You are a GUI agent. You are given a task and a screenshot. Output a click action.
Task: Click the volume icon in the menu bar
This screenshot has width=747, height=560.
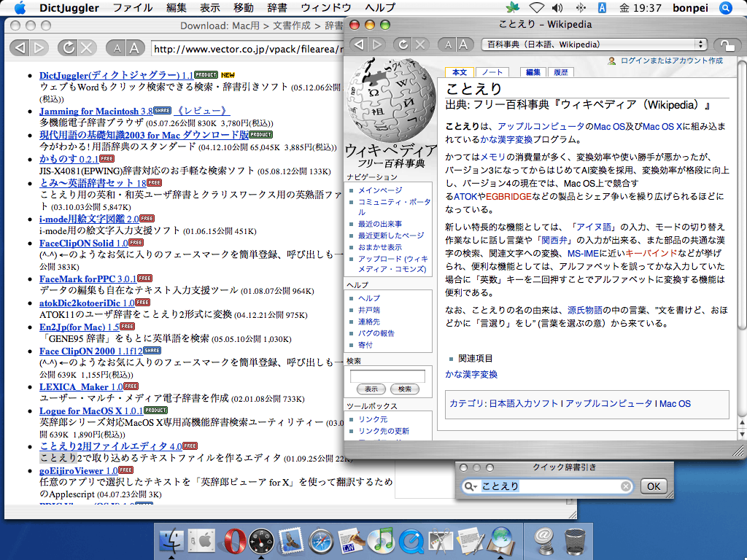[x=557, y=7]
